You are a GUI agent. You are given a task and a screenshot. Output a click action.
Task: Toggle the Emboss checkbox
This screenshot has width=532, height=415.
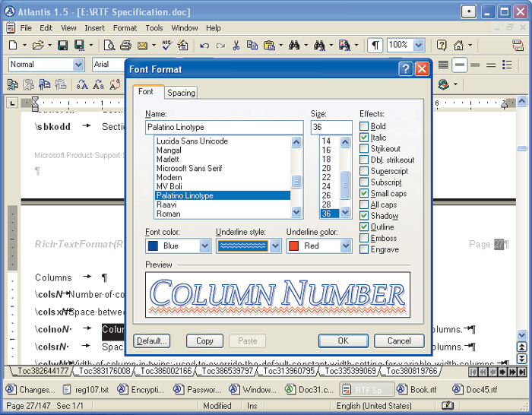pyautogui.click(x=365, y=239)
